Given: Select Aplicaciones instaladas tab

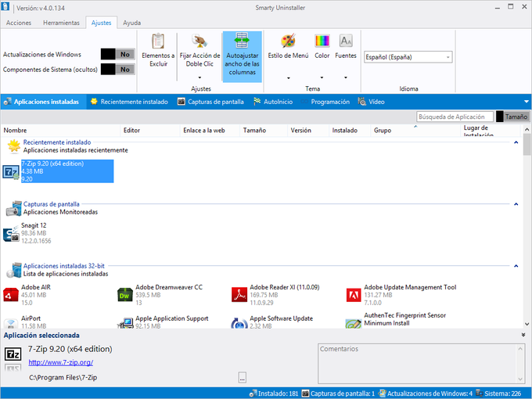Looking at the screenshot, I should point(44,102).
